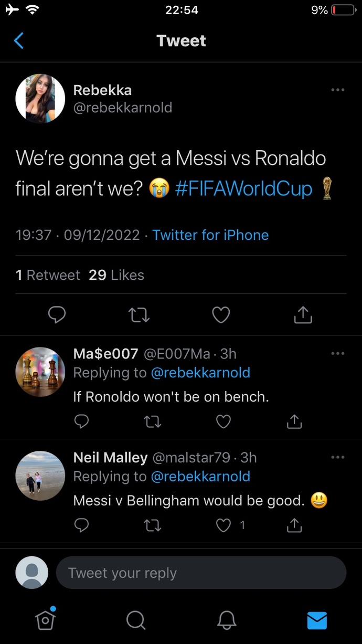Open the share options for Neil Malley's reply
This screenshot has height=644, width=362.
294,525
